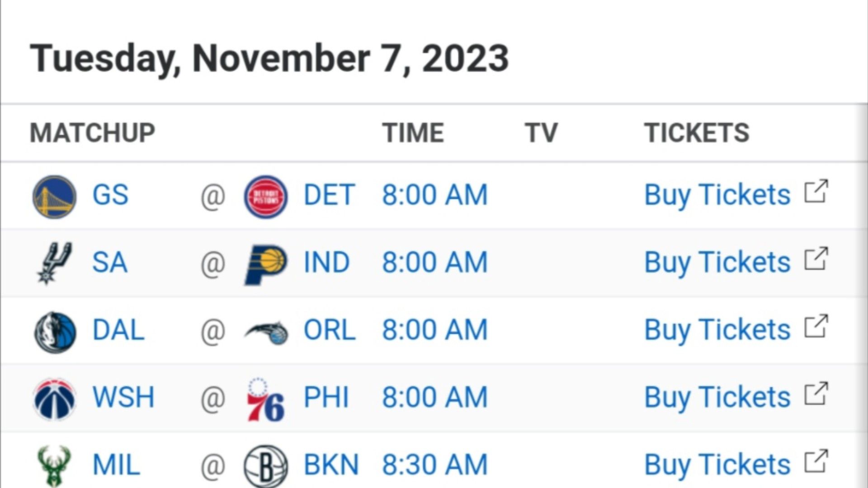This screenshot has height=488, width=868.
Task: Click the Orlando Magic logo
Action: (266, 333)
